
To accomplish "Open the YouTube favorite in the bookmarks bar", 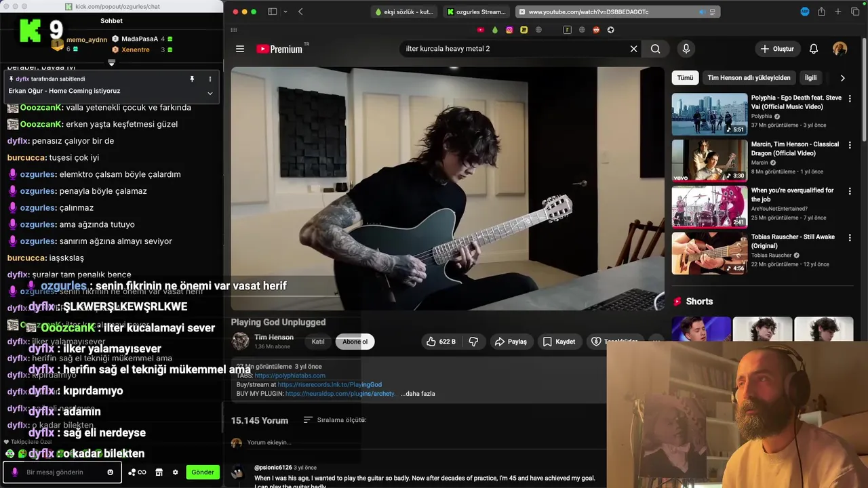I will click(480, 30).
